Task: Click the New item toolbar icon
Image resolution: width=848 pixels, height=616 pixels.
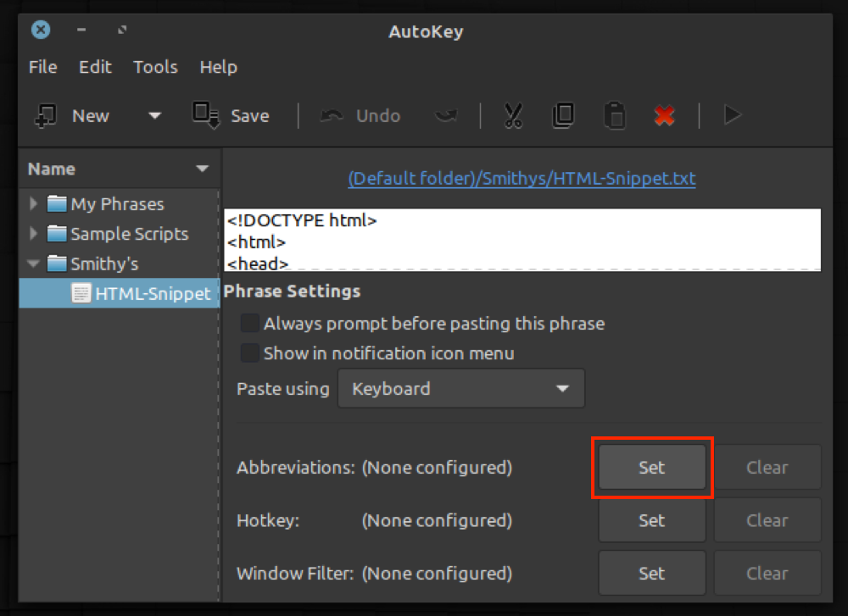Action: point(46,115)
